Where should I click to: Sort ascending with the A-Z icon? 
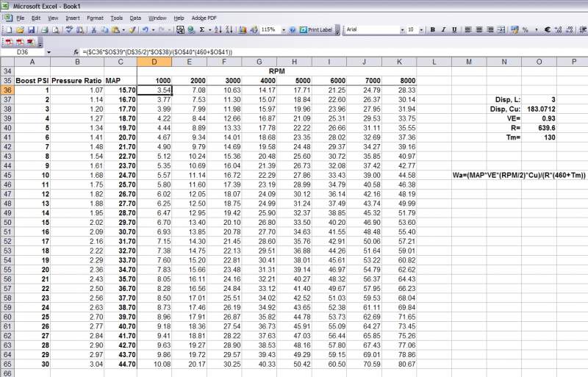(x=218, y=30)
